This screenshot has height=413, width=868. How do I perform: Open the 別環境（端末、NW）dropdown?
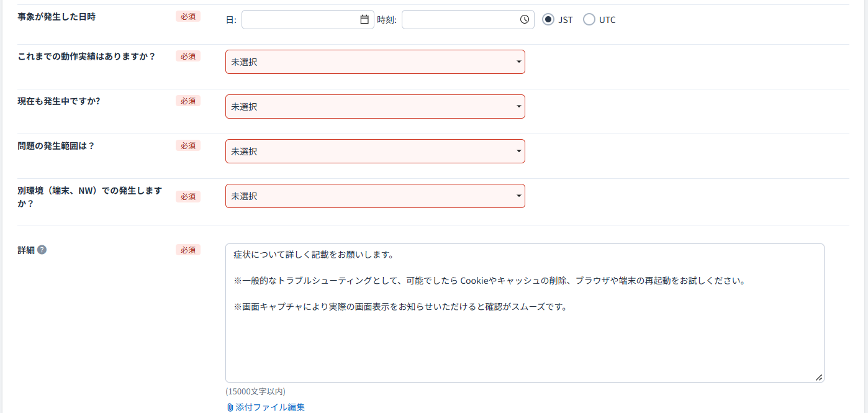375,196
